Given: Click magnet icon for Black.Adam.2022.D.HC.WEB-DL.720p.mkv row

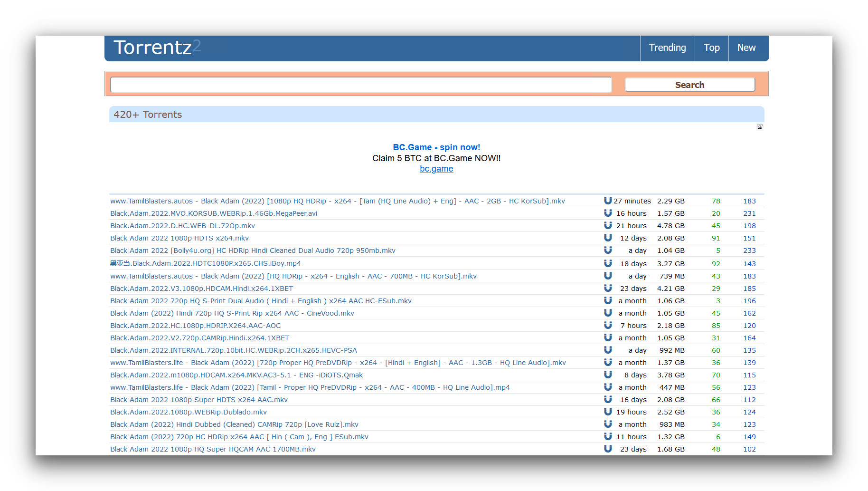Looking at the screenshot, I should click(x=608, y=225).
